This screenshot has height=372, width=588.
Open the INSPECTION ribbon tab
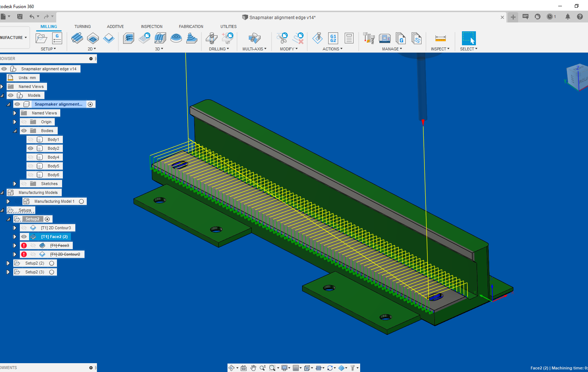click(152, 26)
